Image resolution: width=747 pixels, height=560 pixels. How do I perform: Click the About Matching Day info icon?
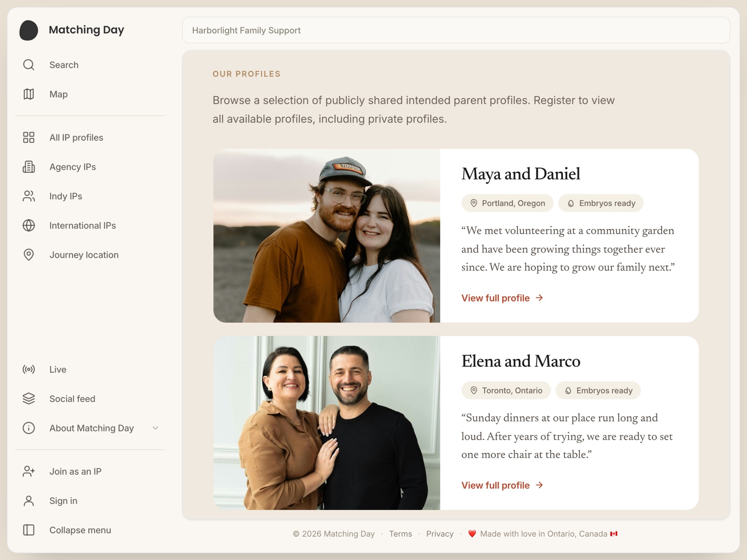28,428
